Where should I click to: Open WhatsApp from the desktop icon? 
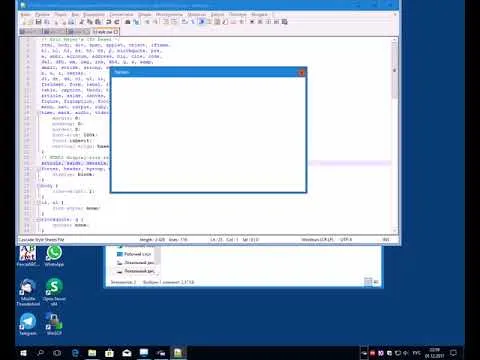point(54,256)
